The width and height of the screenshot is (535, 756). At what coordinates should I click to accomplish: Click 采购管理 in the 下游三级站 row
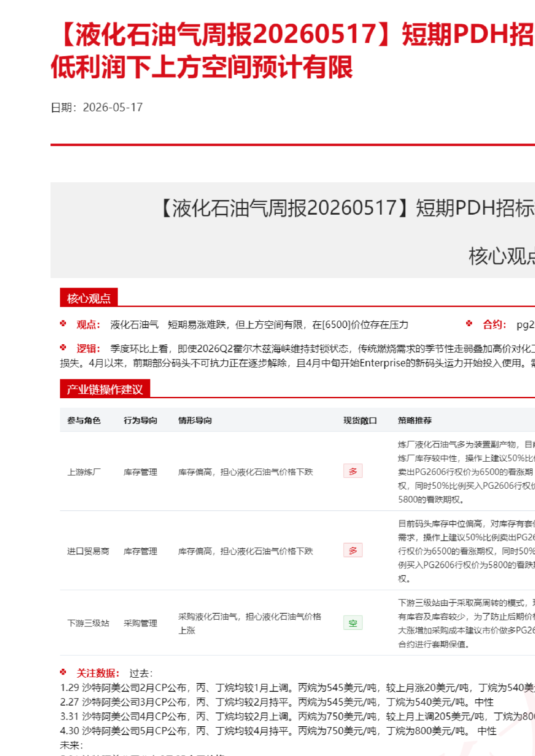coord(141,623)
